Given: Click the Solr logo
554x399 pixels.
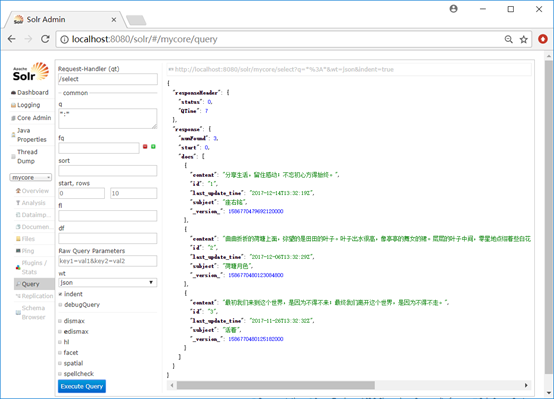Looking at the screenshot, I should 31,71.
